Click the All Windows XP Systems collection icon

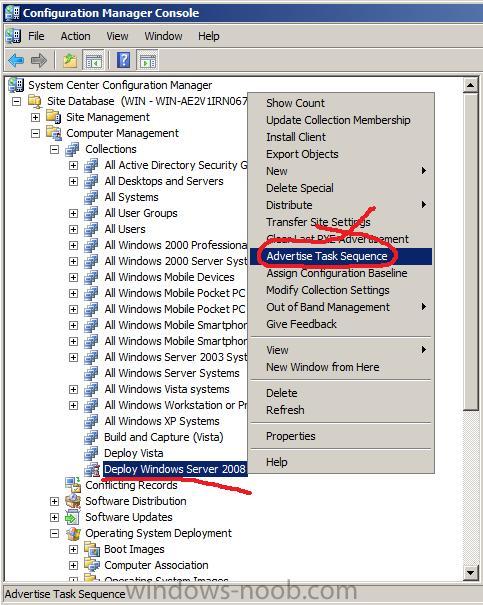click(x=91, y=421)
